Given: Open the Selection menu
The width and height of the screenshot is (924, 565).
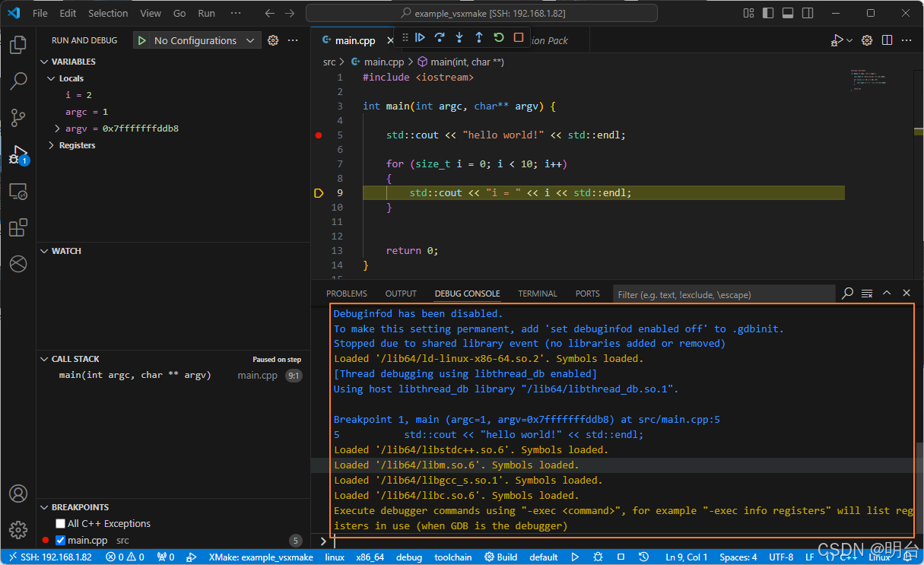Looking at the screenshot, I should [x=108, y=14].
